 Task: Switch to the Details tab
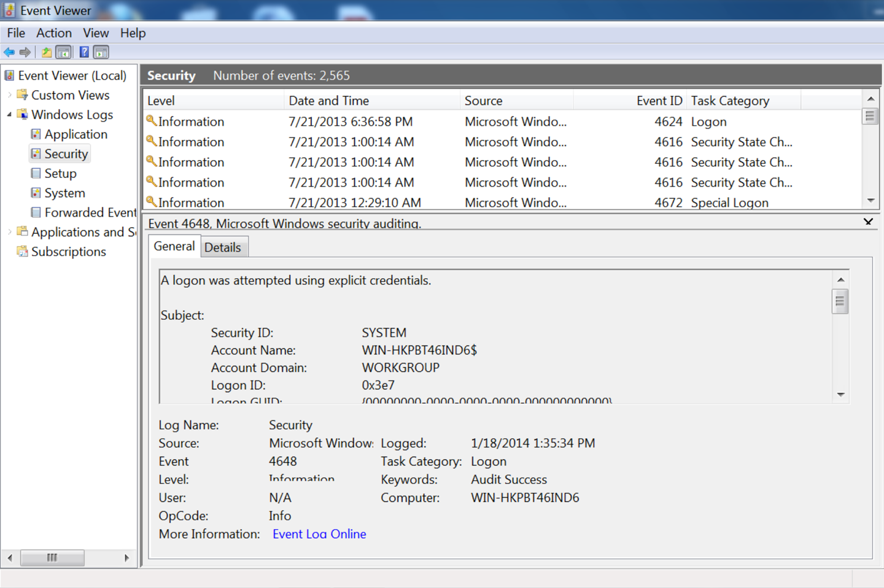point(222,247)
